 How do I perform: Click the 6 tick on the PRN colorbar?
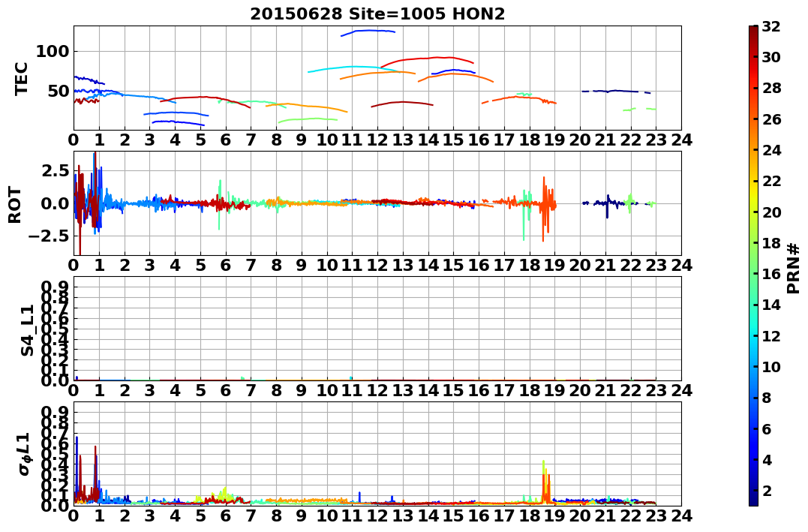click(767, 428)
